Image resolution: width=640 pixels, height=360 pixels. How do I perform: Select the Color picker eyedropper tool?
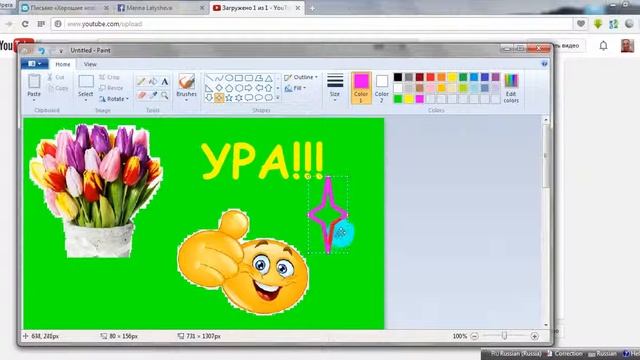click(x=153, y=95)
